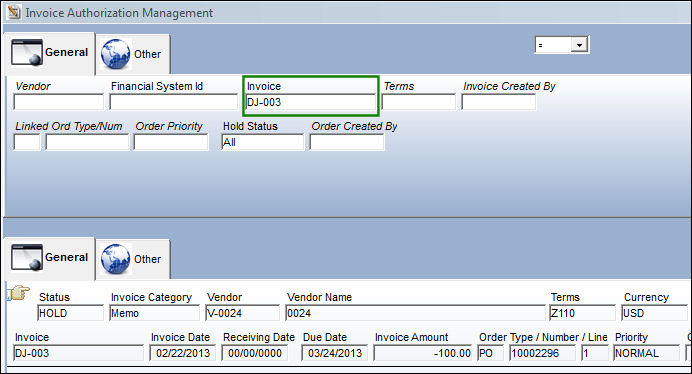Click the Status field showing HOLD
Viewport: 692px width, 374px height.
tap(71, 313)
